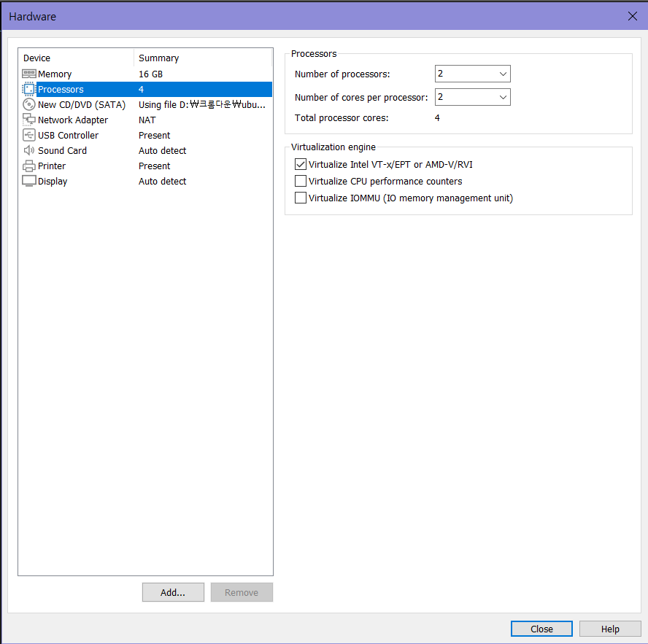Select USB Controller device label
This screenshot has width=648, height=644.
coord(68,136)
